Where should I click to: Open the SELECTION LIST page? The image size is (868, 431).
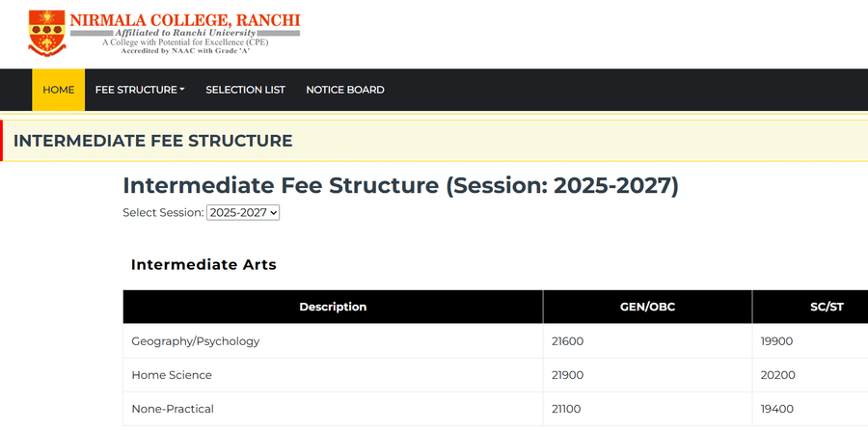click(245, 90)
